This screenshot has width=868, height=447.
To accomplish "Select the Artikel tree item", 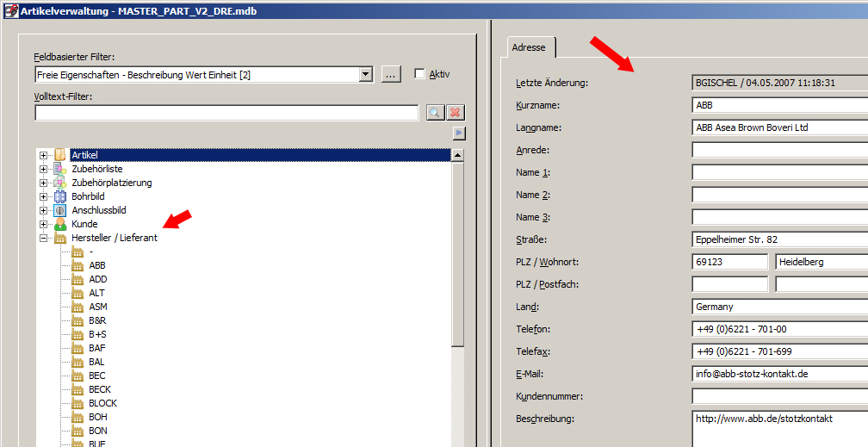I will (84, 155).
